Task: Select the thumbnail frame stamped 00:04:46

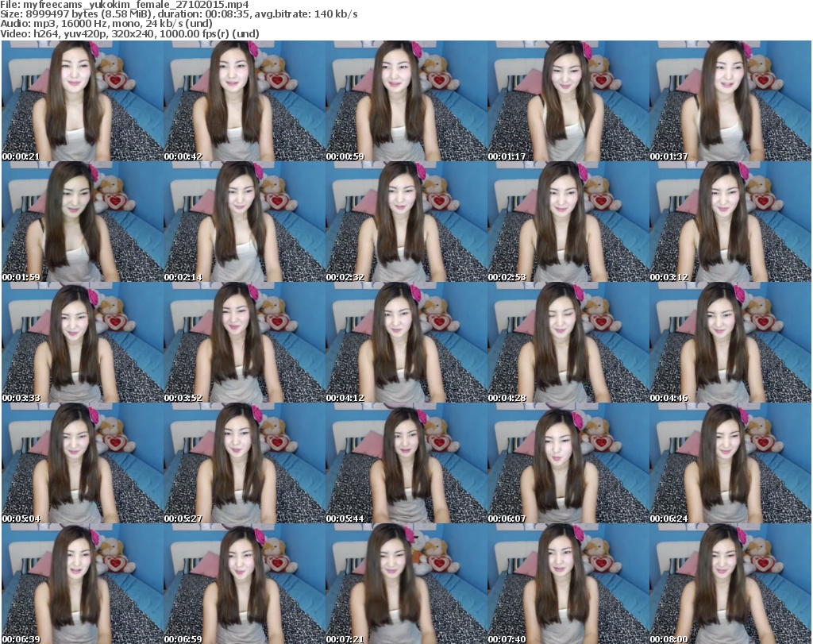Action: [x=730, y=342]
